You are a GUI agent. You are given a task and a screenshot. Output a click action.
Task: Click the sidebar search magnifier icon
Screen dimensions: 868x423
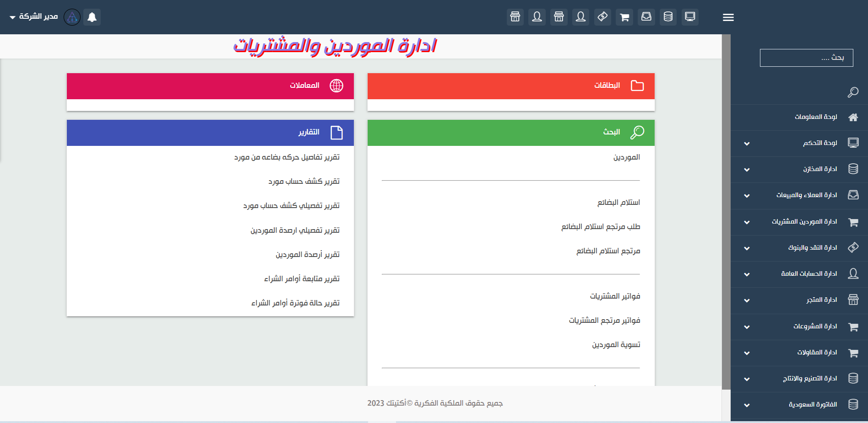click(x=853, y=92)
